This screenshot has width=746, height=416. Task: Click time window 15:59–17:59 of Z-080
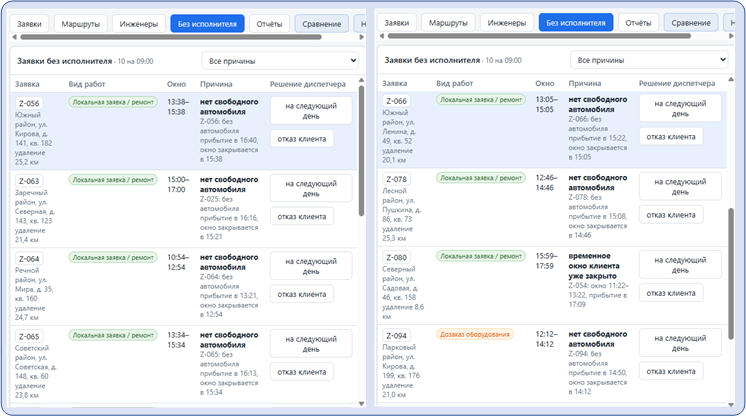click(546, 261)
